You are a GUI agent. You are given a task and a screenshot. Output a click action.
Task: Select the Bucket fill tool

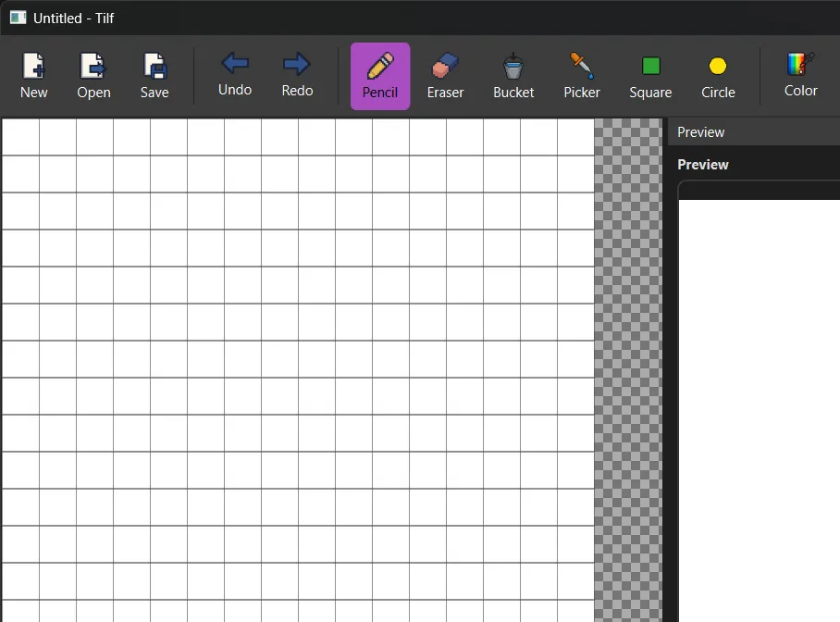[513, 76]
